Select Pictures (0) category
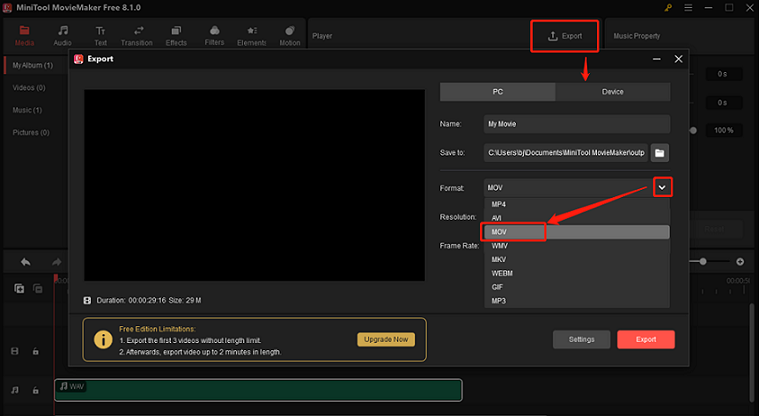The image size is (759, 416). point(31,132)
